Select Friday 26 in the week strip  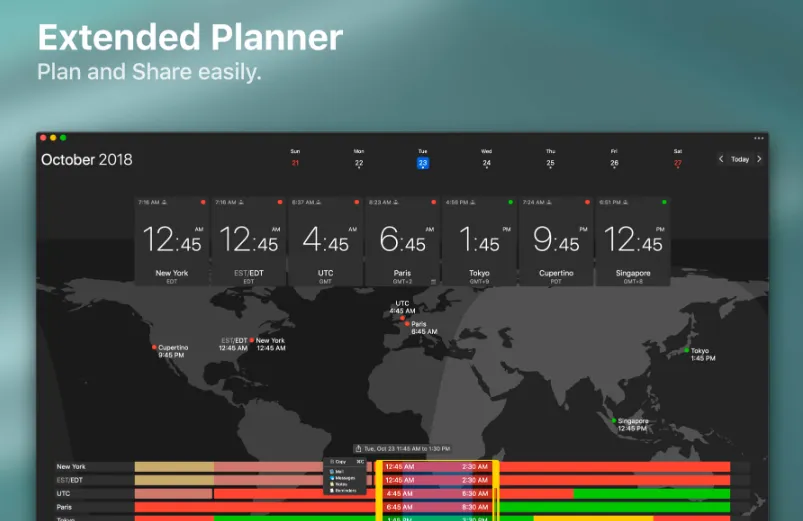tap(614, 163)
